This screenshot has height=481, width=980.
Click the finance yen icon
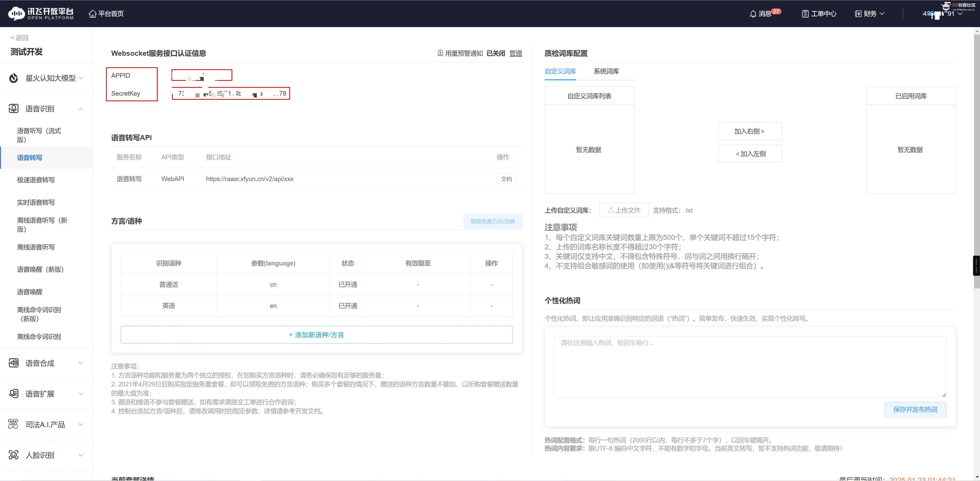point(858,14)
